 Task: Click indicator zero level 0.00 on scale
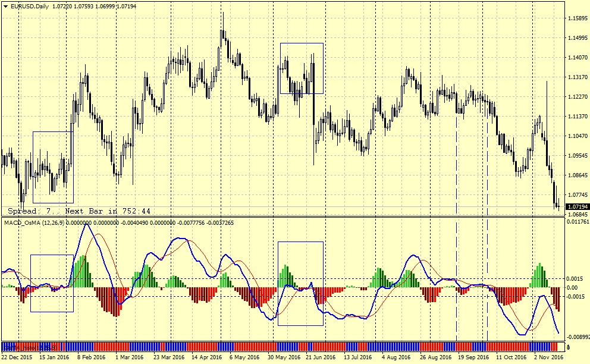(572, 288)
